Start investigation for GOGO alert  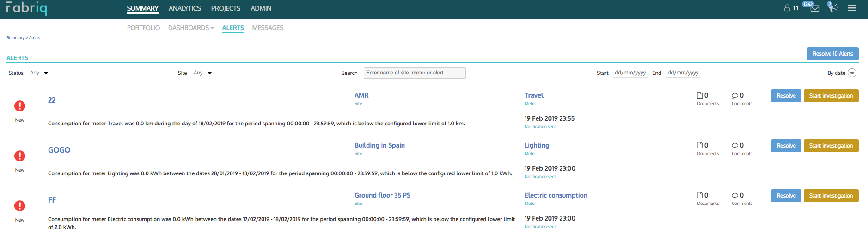pos(831,146)
